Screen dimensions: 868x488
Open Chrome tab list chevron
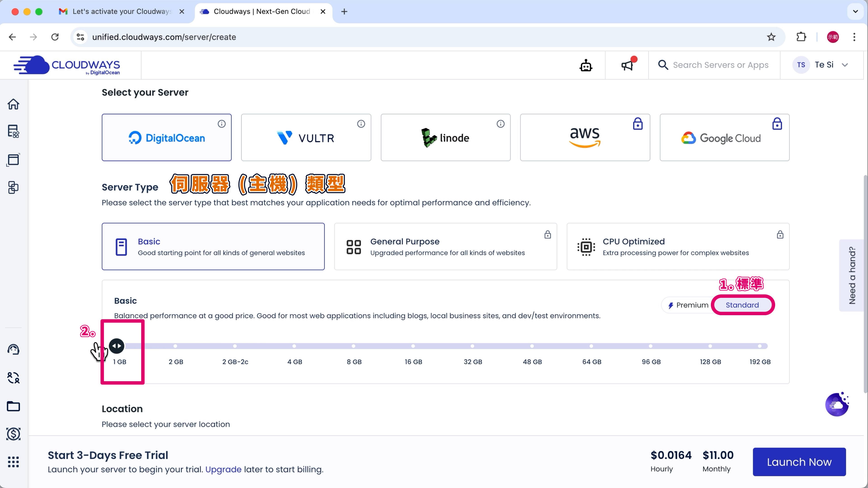click(x=855, y=12)
